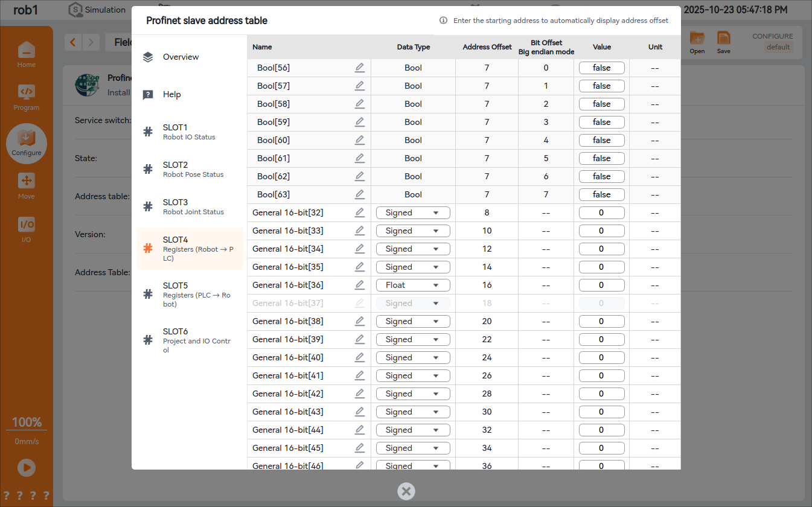Viewport: 812px width, 507px height.
Task: Edit the name of General 16-bit[36]
Action: tap(360, 285)
